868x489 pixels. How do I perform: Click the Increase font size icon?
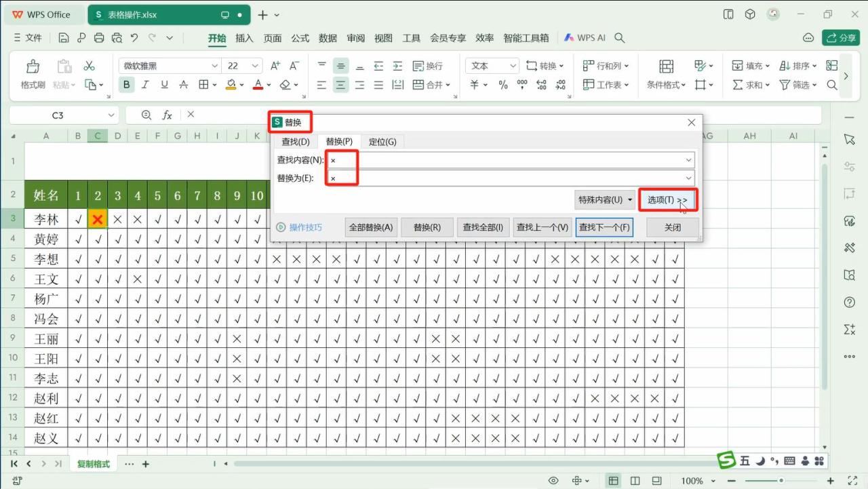click(x=275, y=66)
